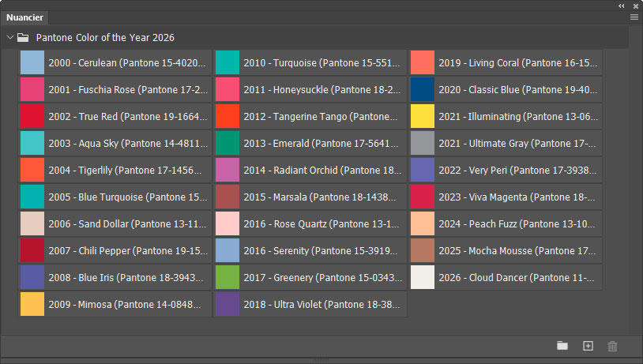Viewport: 643px width, 364px height.
Task: Pick the 2015 Marsala swatch
Action: [x=227, y=197]
